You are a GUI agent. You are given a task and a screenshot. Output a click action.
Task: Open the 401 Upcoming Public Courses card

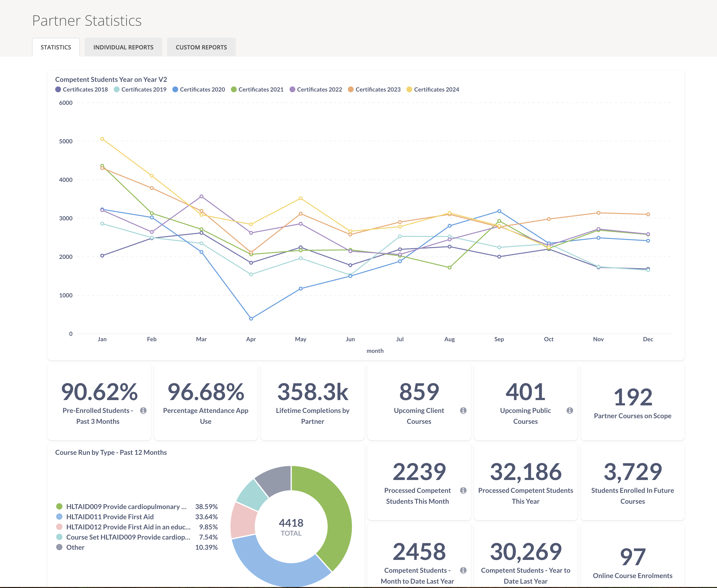[x=526, y=402]
